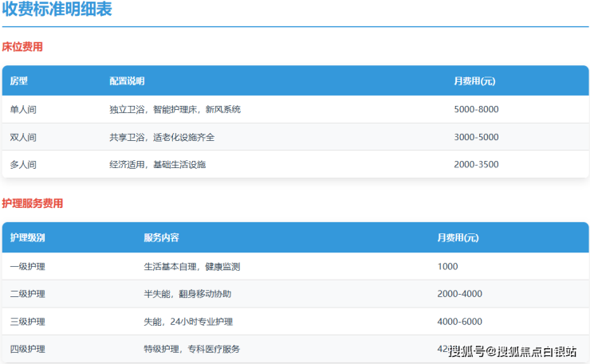Select the 床位费用 section heading
This screenshot has height=364, width=590.
[22, 47]
